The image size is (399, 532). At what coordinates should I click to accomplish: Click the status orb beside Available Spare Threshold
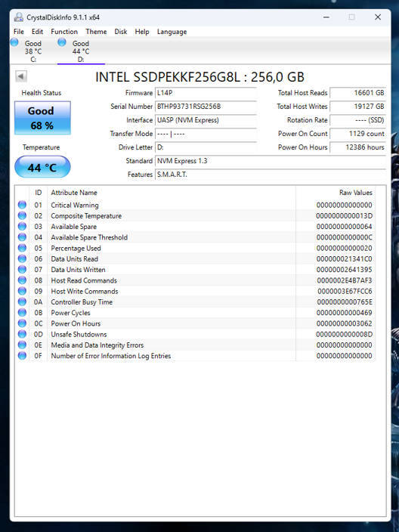pyautogui.click(x=22, y=237)
